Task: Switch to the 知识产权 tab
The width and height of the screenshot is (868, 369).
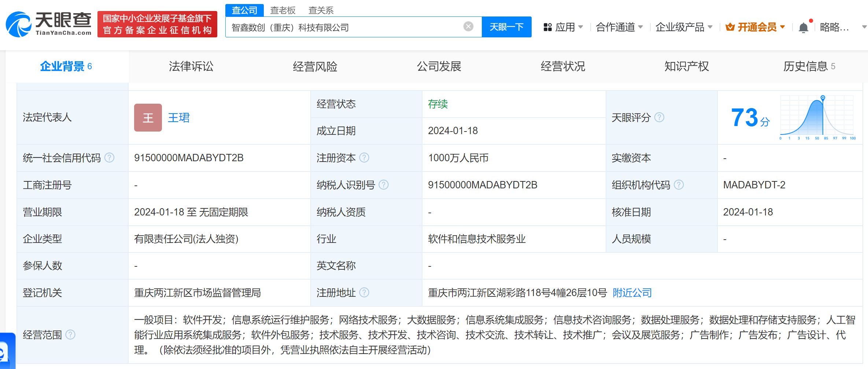Action: [x=687, y=66]
